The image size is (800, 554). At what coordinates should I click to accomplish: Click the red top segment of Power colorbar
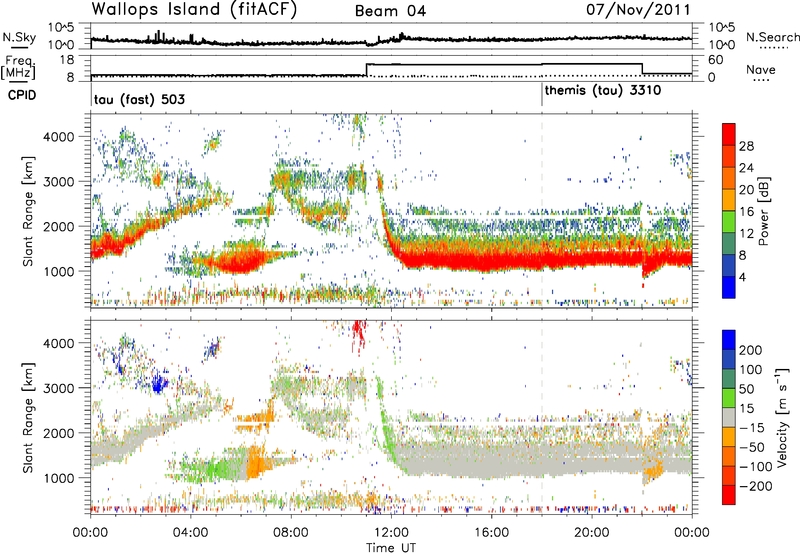(729, 134)
